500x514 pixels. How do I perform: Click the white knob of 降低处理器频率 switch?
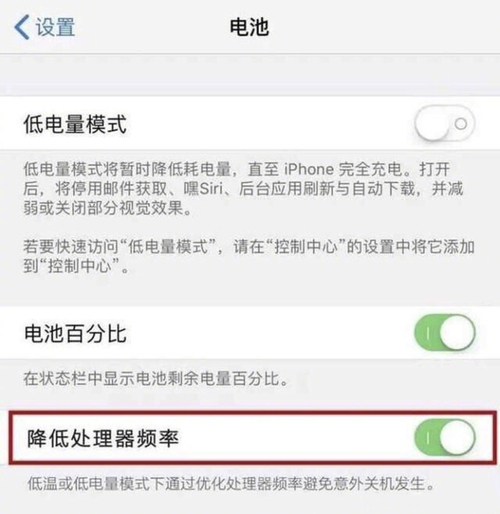[457, 437]
